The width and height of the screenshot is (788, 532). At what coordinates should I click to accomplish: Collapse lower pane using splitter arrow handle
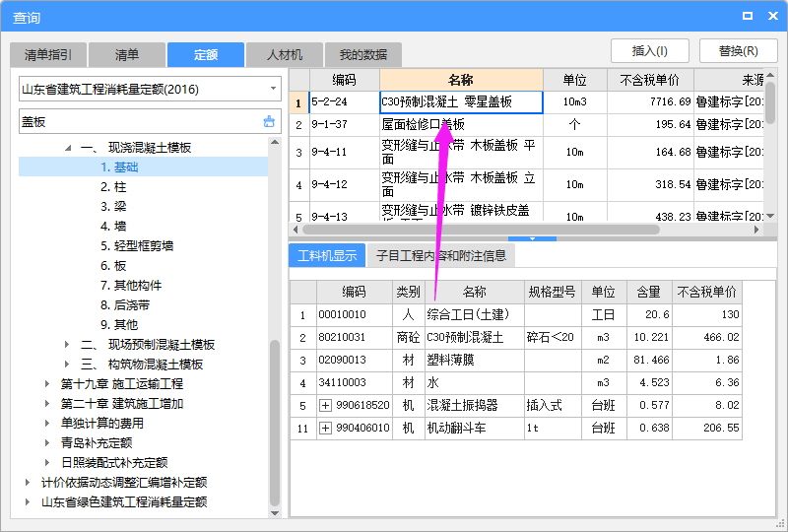532,238
